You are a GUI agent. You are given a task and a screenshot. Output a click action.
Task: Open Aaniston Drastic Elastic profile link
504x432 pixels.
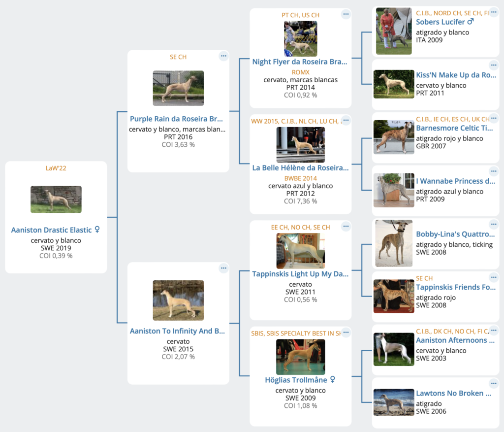click(x=51, y=230)
